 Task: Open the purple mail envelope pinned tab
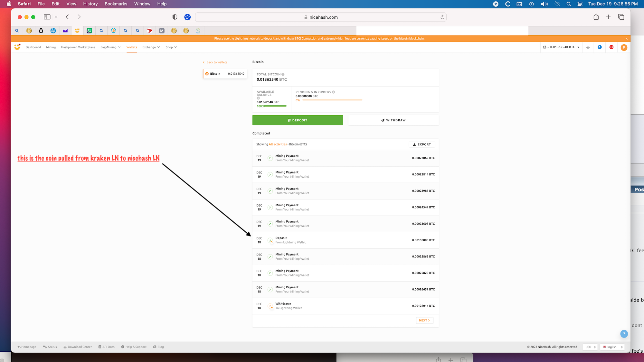pos(65,31)
